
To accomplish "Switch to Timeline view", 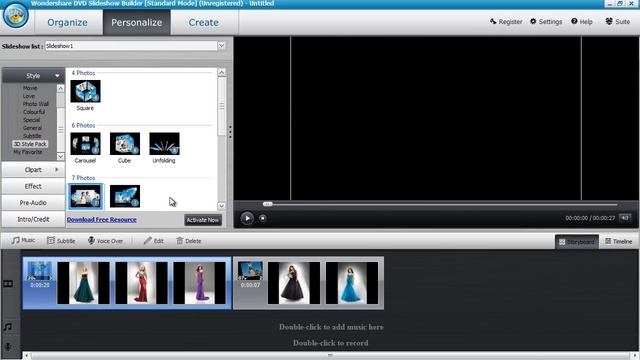I will (618, 242).
